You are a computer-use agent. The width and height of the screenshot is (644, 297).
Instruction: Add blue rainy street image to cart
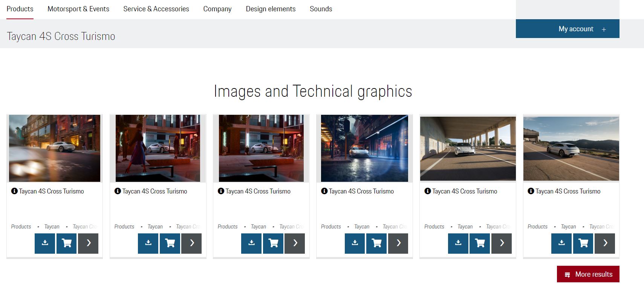click(376, 243)
